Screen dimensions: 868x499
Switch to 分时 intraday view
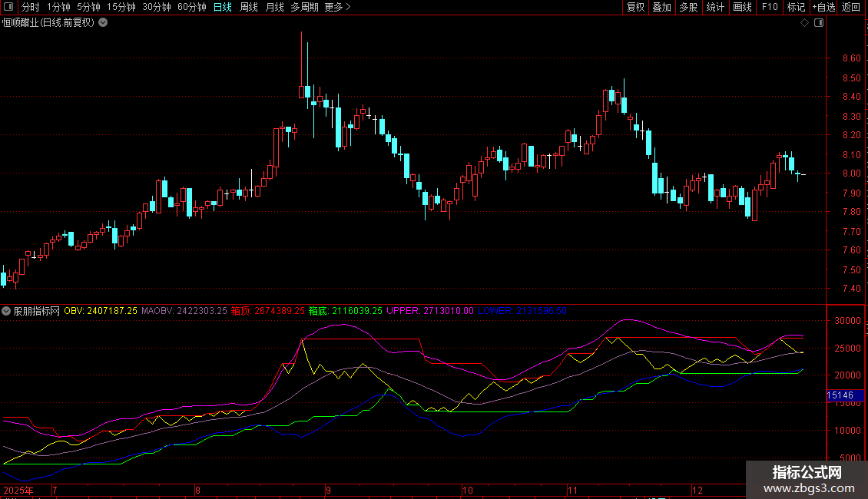(31, 7)
